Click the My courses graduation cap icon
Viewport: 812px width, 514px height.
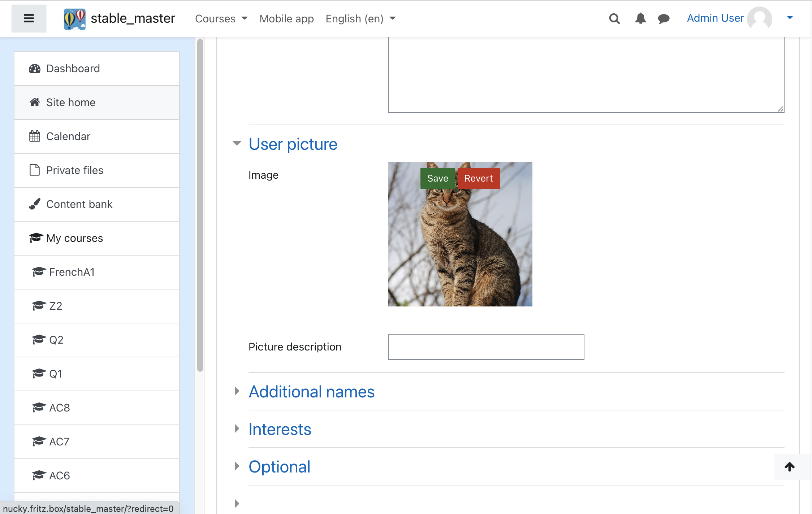(36, 238)
